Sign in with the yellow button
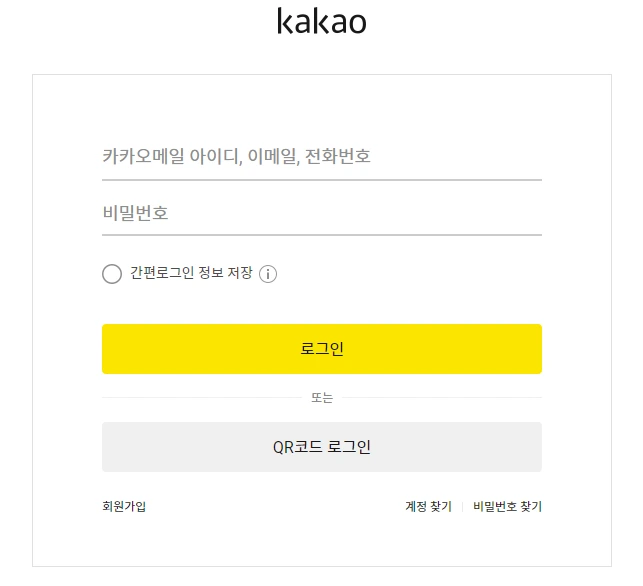643x586 pixels. pyautogui.click(x=321, y=349)
